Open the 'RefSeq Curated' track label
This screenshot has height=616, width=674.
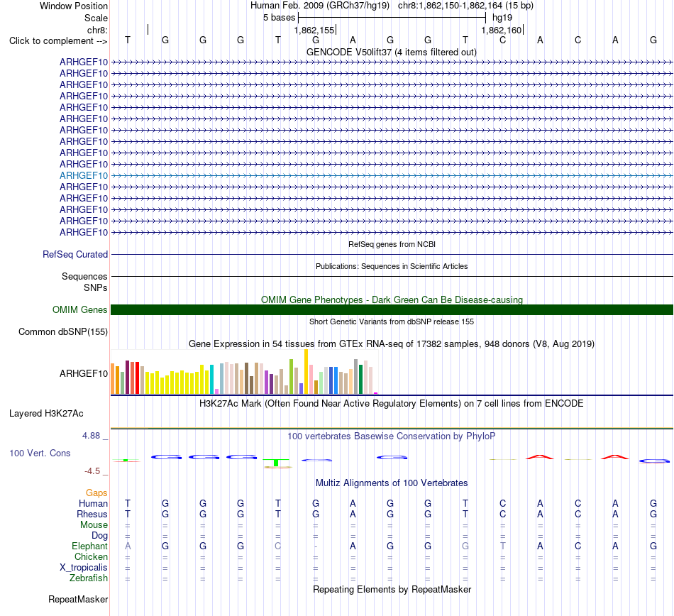[x=74, y=255]
